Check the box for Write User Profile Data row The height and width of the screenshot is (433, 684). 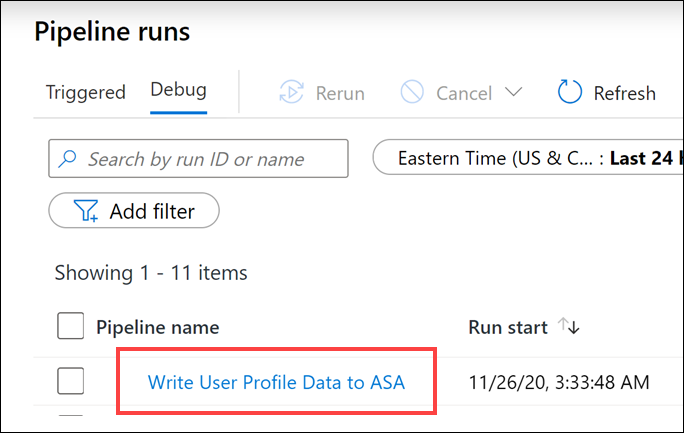point(70,381)
